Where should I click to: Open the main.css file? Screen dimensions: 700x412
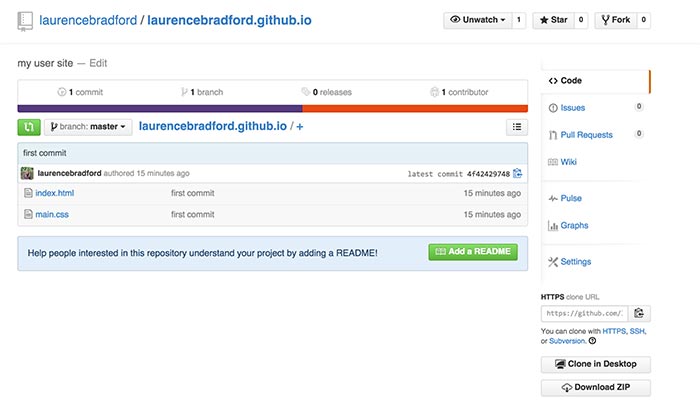tap(52, 214)
